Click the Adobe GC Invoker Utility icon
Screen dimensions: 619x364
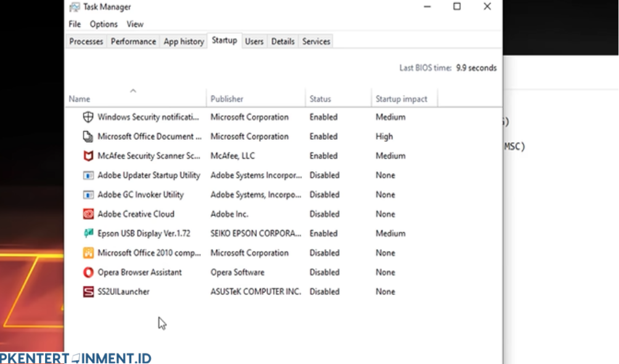[x=88, y=195]
